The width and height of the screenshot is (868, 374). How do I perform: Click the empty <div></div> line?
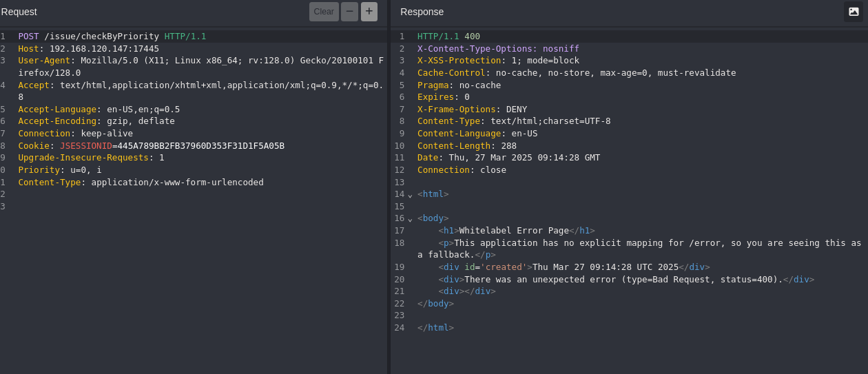tap(467, 291)
